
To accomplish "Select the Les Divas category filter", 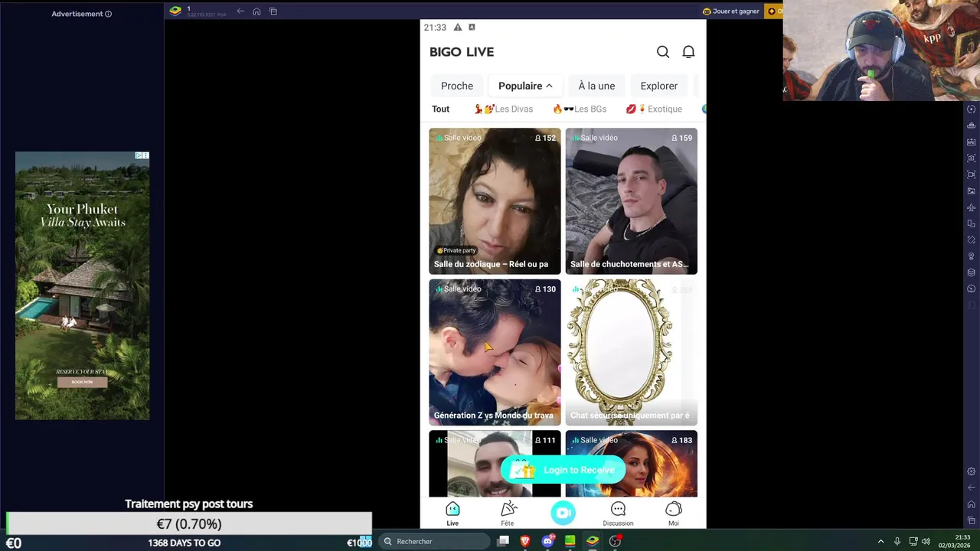I will coord(503,109).
